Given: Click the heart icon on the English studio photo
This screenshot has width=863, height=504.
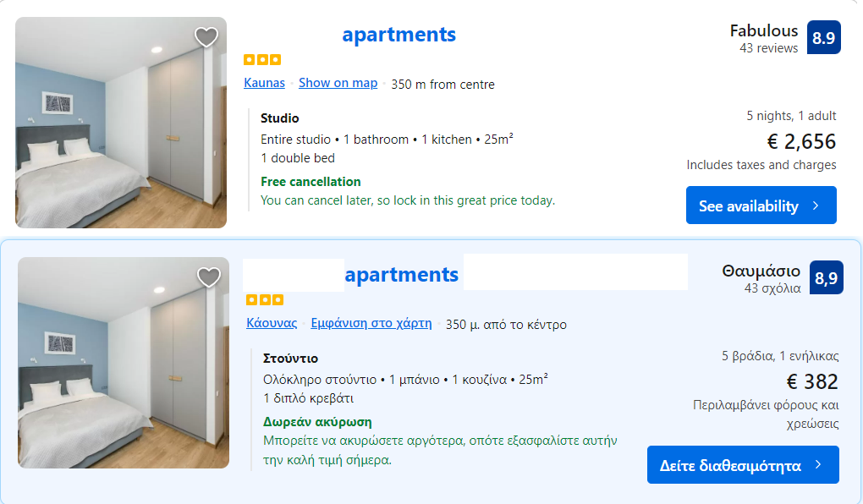Looking at the screenshot, I should 206,37.
